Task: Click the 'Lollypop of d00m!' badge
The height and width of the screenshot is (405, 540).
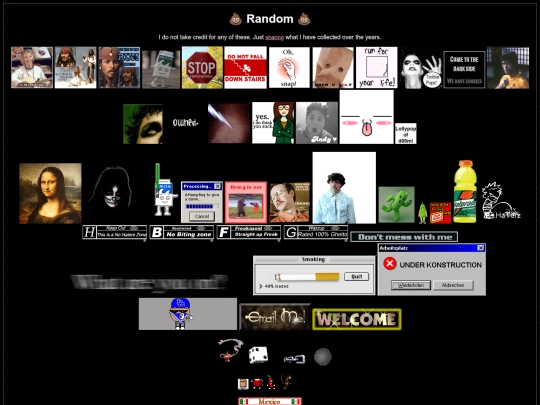Action: tap(406, 134)
